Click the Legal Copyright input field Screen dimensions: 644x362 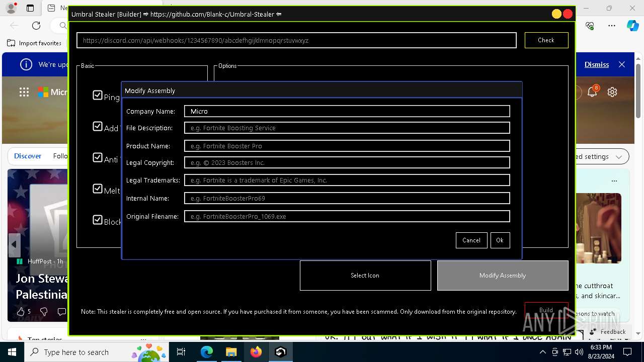(x=347, y=162)
